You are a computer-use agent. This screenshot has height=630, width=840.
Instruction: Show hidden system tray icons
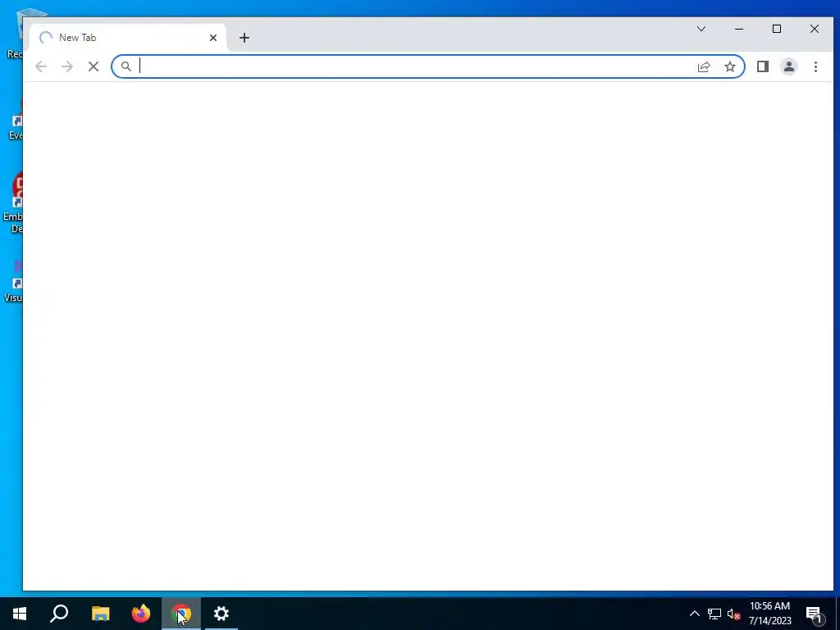pyautogui.click(x=694, y=614)
